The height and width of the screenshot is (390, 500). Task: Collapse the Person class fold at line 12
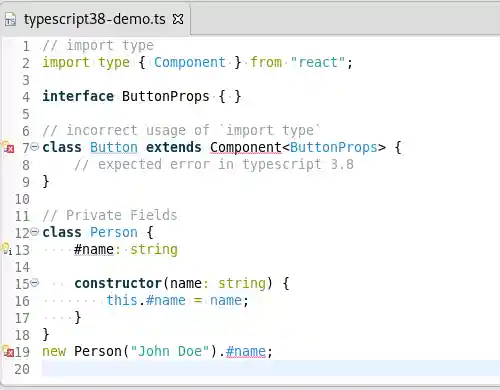(x=35, y=231)
